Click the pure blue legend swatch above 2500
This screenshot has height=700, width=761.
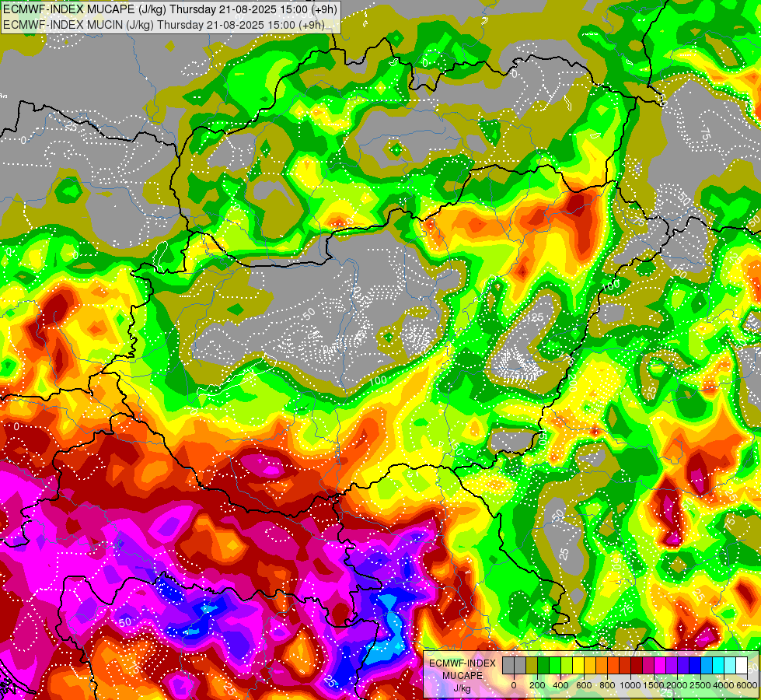tap(696, 666)
